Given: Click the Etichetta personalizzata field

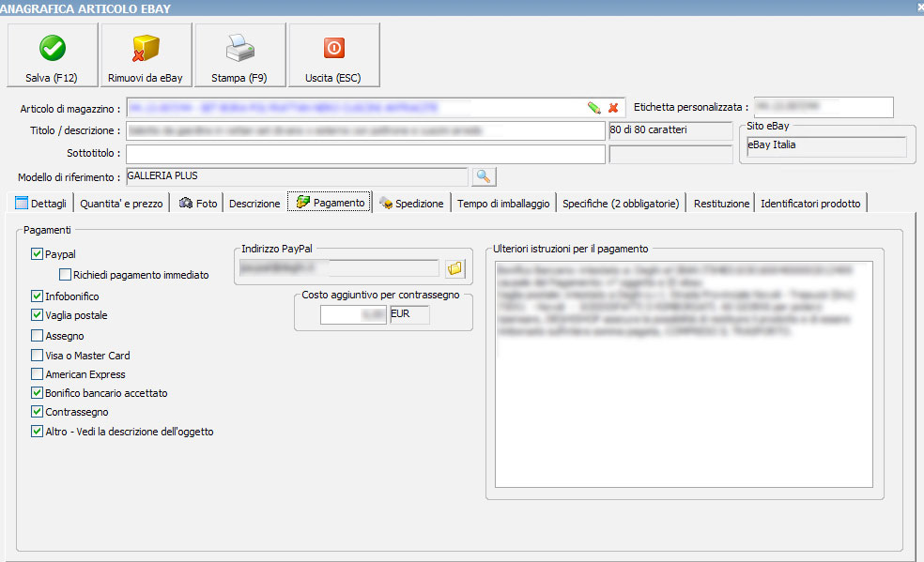Looking at the screenshot, I should 824,107.
